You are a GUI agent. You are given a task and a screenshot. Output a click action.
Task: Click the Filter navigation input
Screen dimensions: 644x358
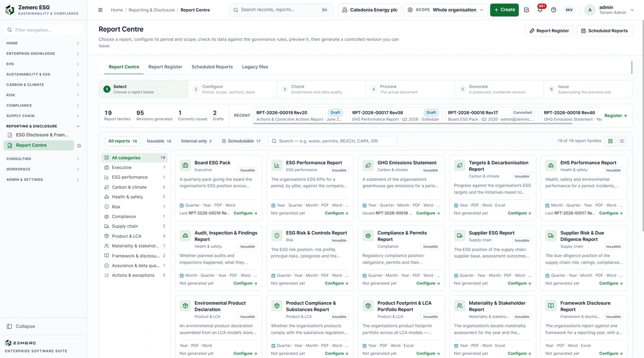coord(43,30)
